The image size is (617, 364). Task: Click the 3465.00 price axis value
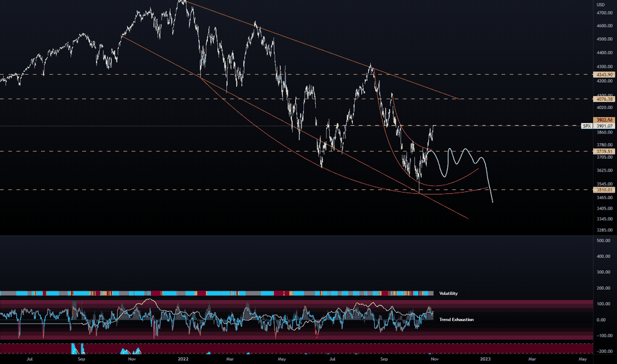(604, 197)
